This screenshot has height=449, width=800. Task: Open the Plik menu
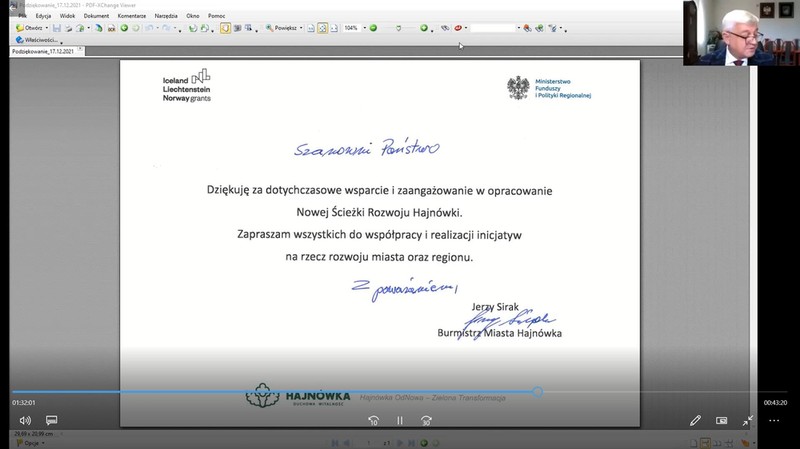point(22,16)
